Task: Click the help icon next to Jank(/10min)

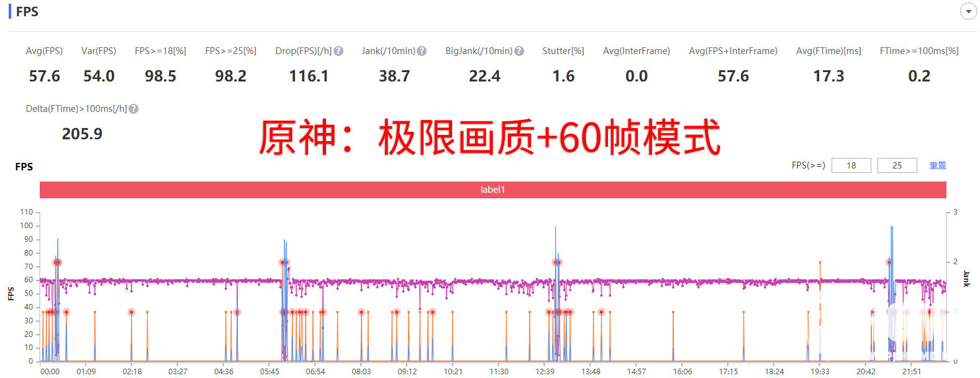Action: point(422,51)
